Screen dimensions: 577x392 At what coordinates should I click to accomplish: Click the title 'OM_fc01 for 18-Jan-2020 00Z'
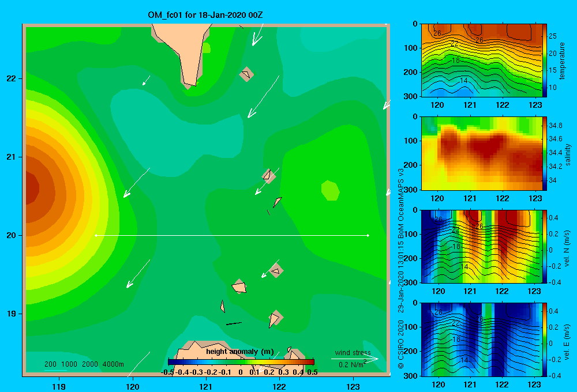[x=205, y=15]
